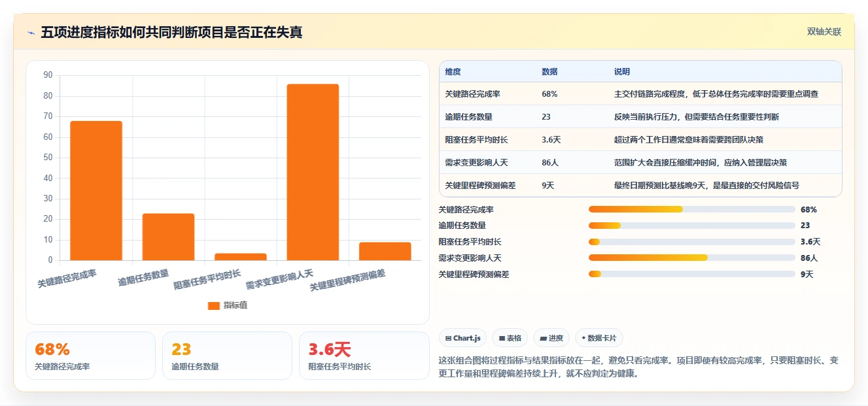Click the 阻塞任务平均时长 bar in chart
Viewport: 868px width, 406px height.
click(241, 257)
